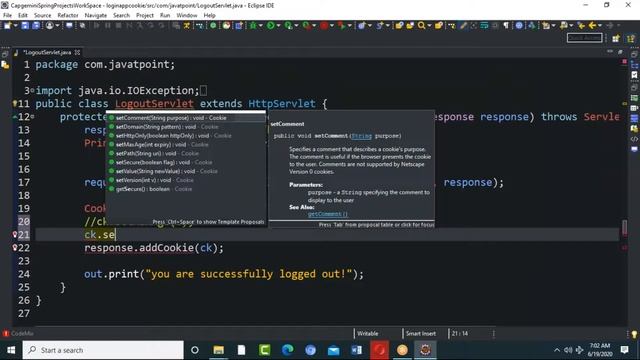Viewport: 640px width, 360px height.
Task: Expand the Run configurations dropdown arrow
Action: click(278, 25)
